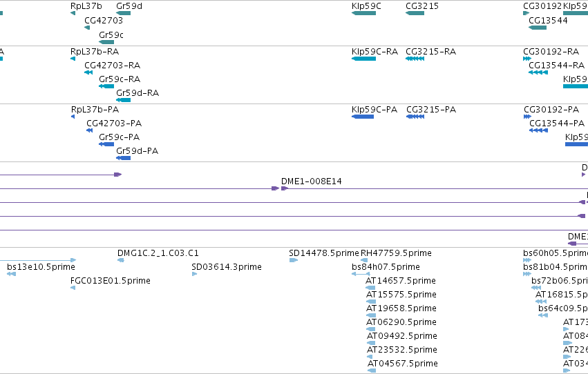This screenshot has height=374, width=588.
Task: Click protein CG42703-PA
Action: click(89, 130)
